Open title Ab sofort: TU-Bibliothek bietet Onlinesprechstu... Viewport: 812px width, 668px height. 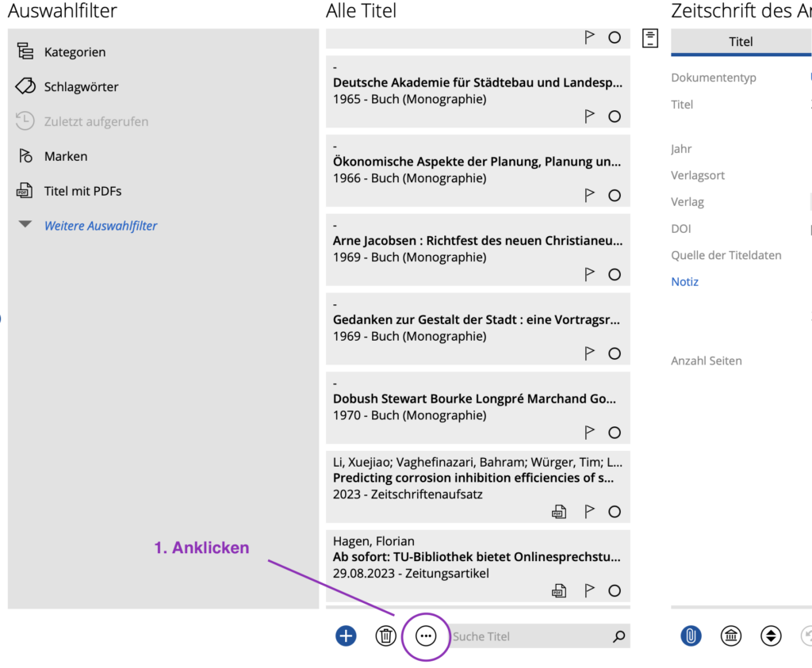click(x=477, y=557)
